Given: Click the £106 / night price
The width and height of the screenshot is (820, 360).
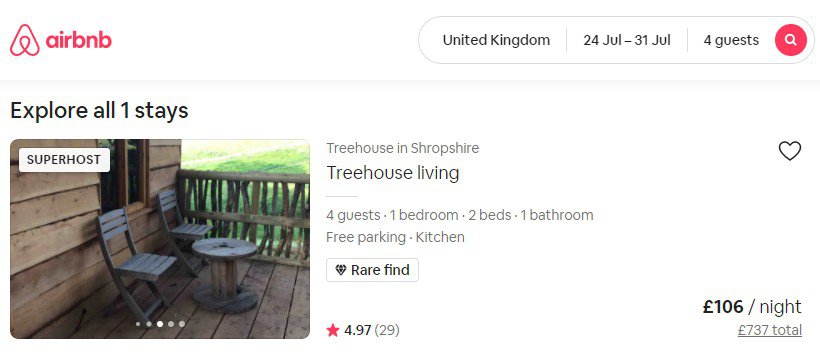Looking at the screenshot, I should pos(752,307).
